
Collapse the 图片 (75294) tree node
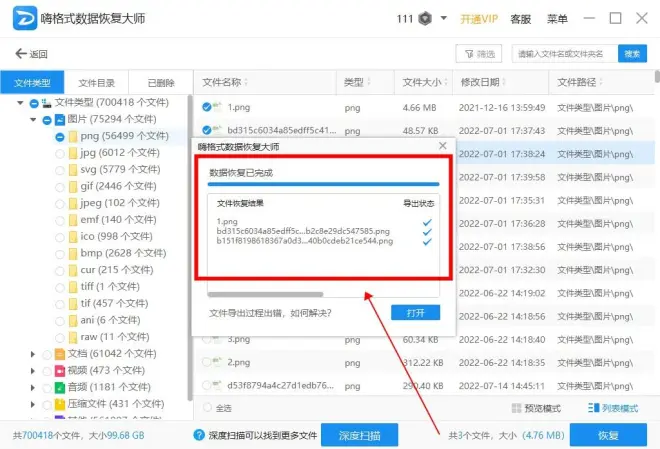click(x=33, y=120)
